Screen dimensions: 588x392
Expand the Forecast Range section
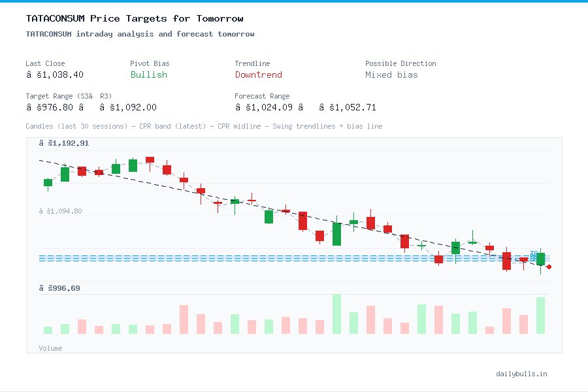(262, 96)
